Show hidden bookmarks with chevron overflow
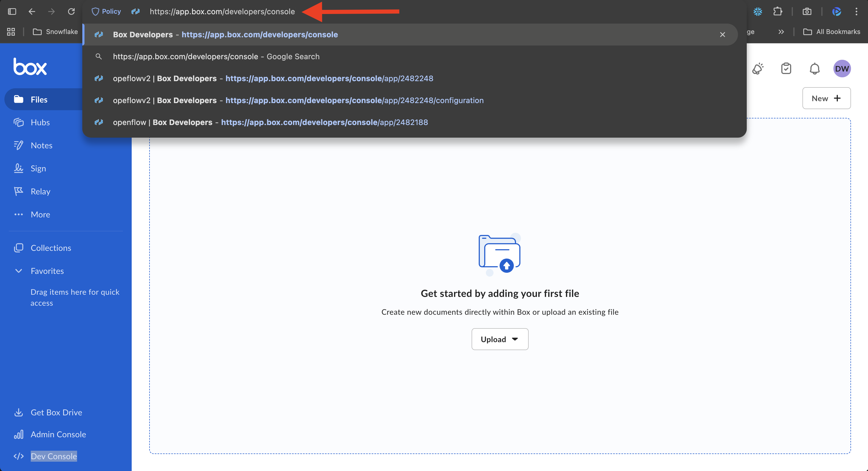This screenshot has height=471, width=868. coord(781,32)
